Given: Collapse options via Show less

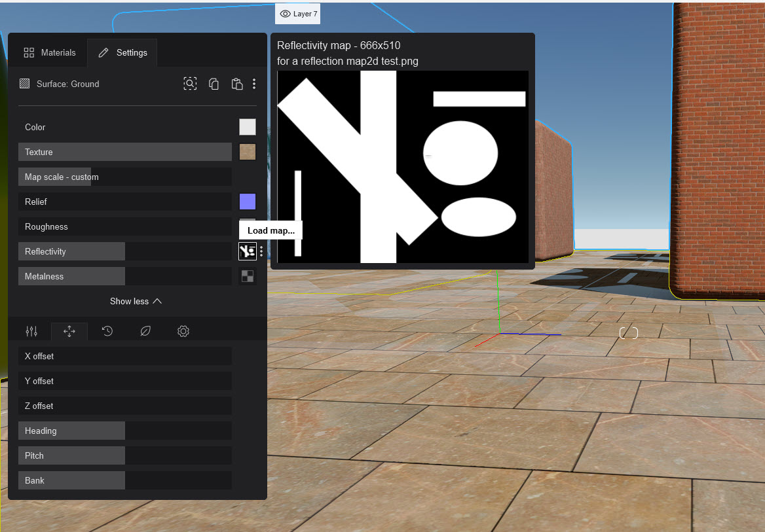Looking at the screenshot, I should 136,301.
